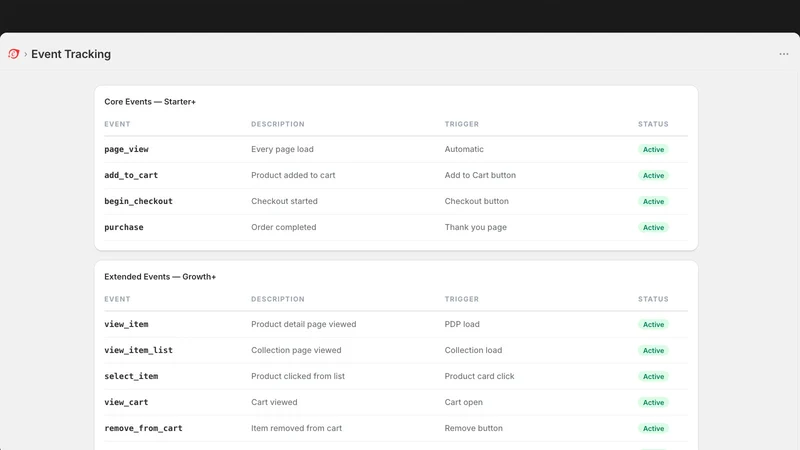This screenshot has height=450, width=800.
Task: Click the 'Cart viewed' description
Action: (x=274, y=402)
